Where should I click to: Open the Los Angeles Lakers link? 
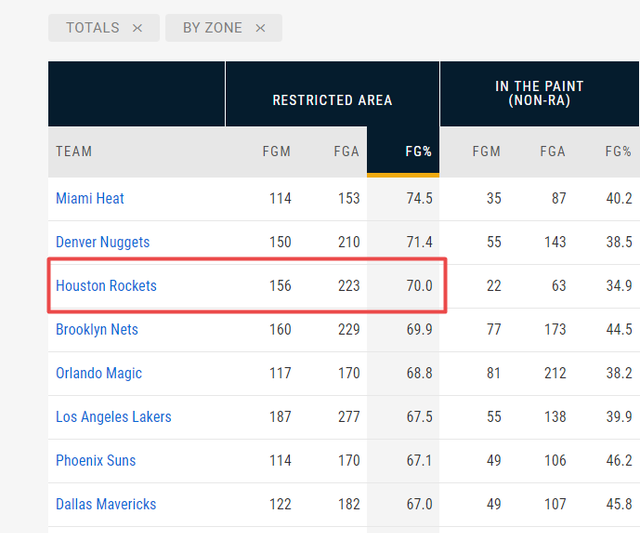113,417
